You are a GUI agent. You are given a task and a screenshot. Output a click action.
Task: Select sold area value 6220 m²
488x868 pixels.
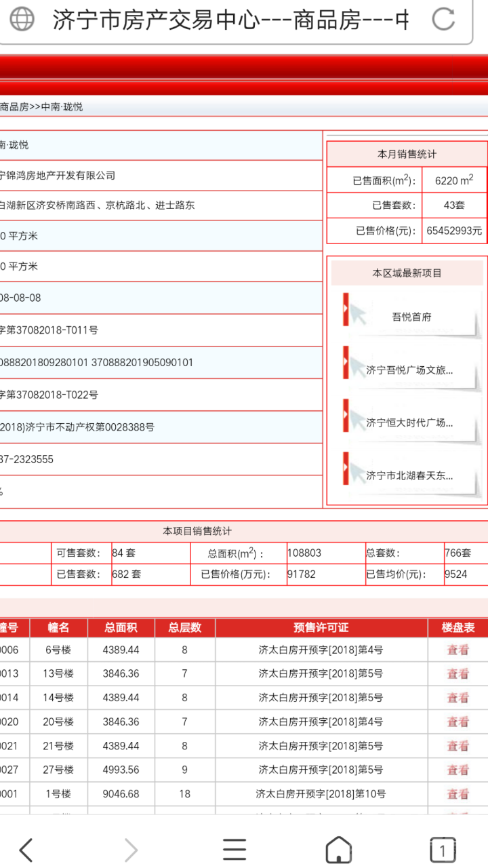[x=454, y=180]
